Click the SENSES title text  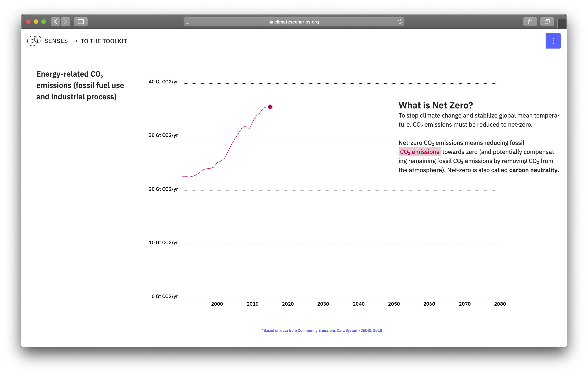point(56,41)
